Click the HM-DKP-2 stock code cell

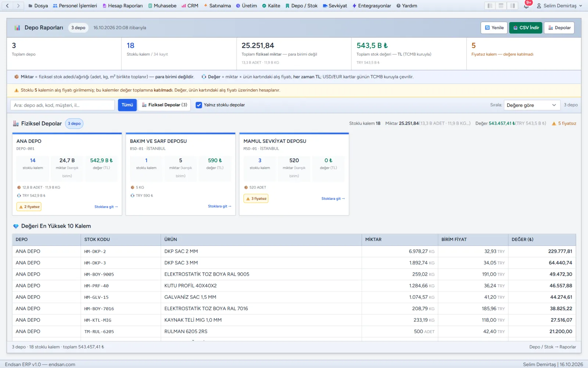(121, 252)
